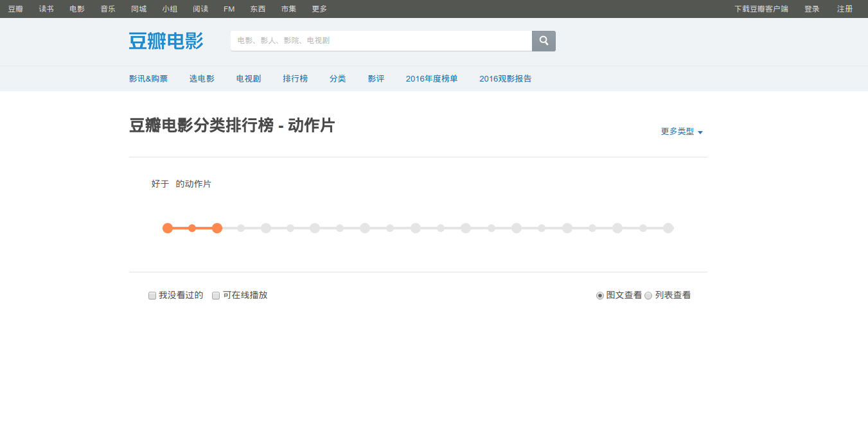Click the magnifier search button
This screenshot has height=426, width=868.
(544, 41)
